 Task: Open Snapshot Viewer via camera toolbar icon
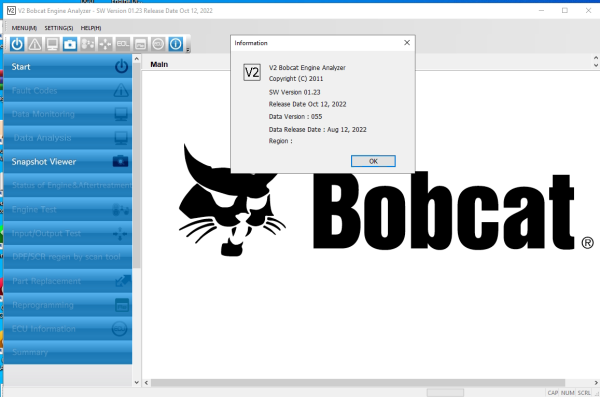click(70, 44)
